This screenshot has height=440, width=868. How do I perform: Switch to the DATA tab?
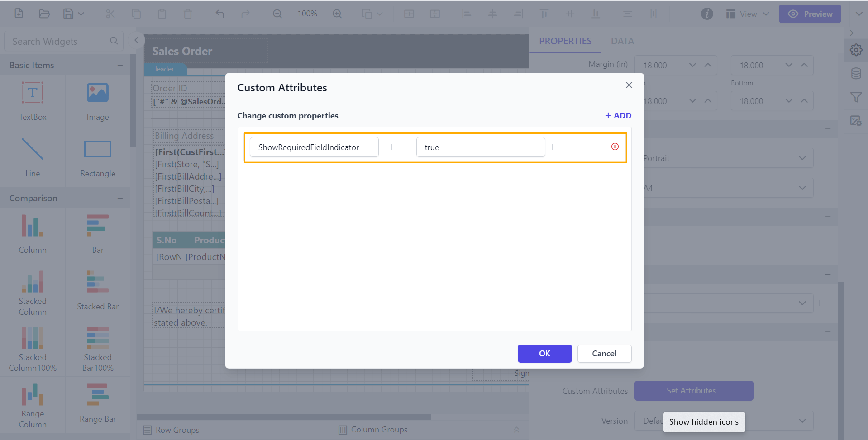(x=622, y=41)
